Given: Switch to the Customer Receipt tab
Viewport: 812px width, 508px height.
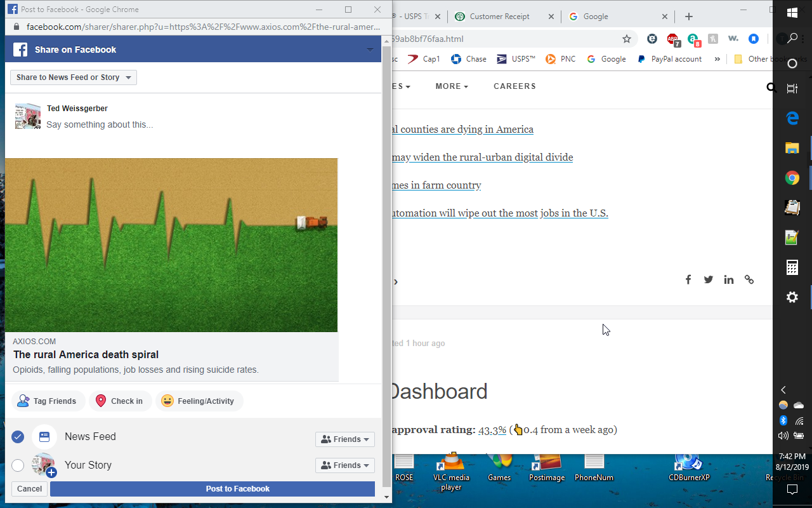Looking at the screenshot, I should click(x=505, y=17).
